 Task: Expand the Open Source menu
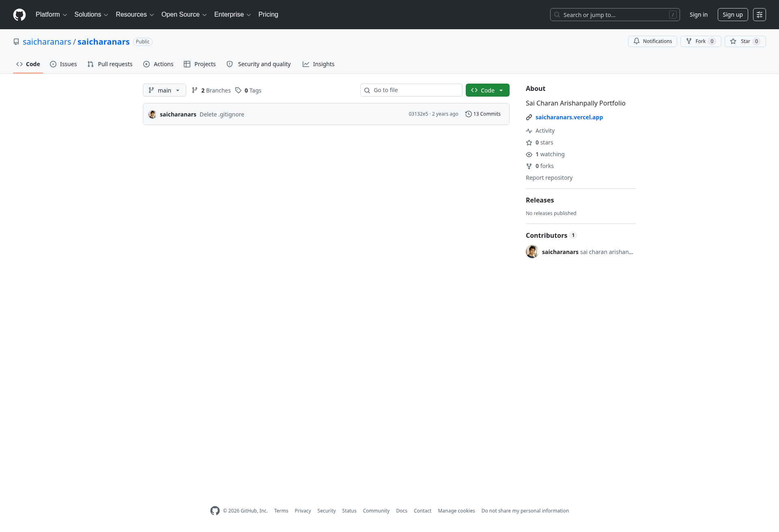184,15
